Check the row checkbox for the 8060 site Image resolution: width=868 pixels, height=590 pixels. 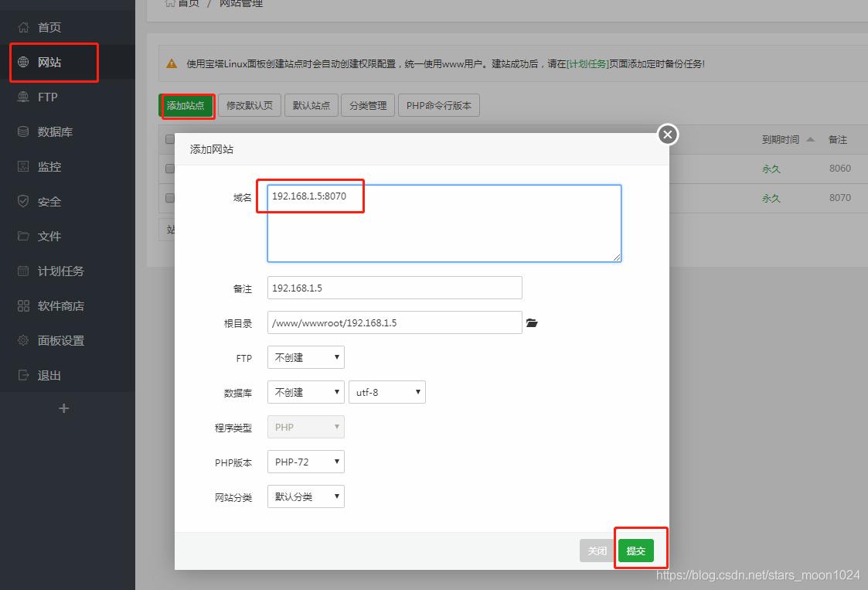pyautogui.click(x=168, y=168)
